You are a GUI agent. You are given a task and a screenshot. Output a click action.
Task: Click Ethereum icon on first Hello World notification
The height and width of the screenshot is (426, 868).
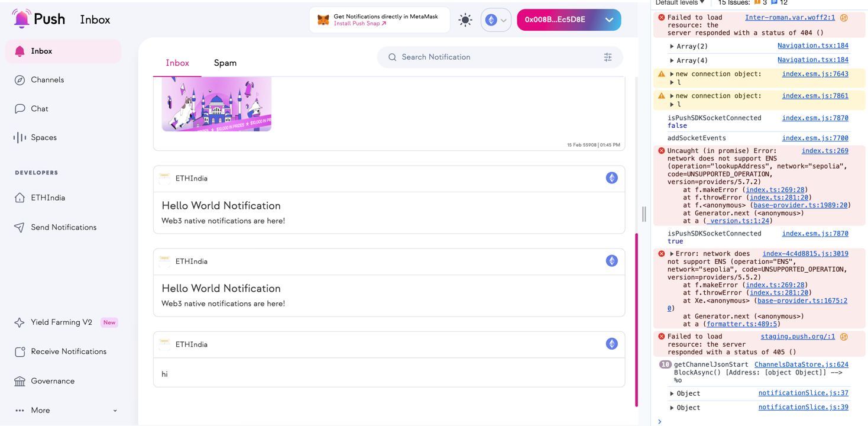click(612, 178)
